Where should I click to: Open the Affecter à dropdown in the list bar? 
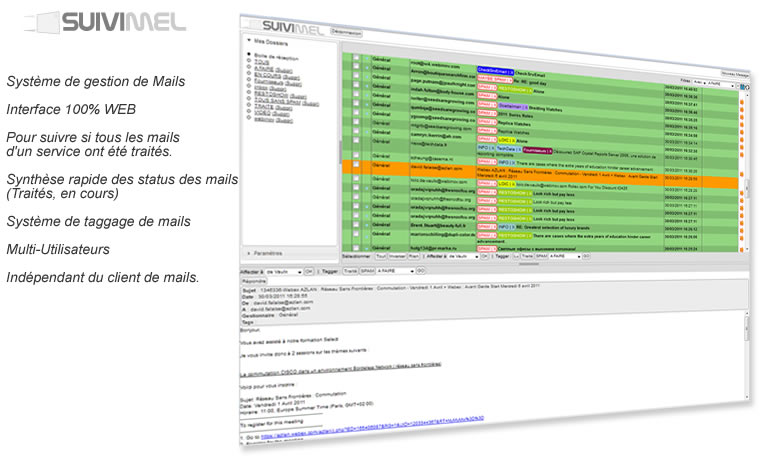click(463, 256)
